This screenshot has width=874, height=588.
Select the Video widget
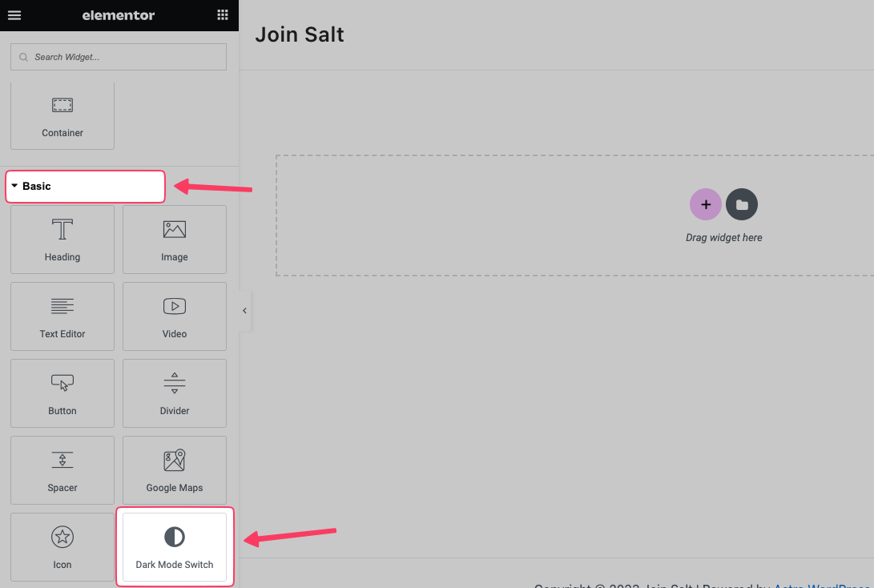[x=175, y=316]
